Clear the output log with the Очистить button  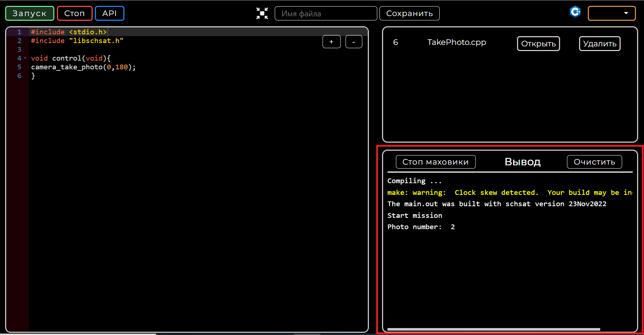[594, 162]
